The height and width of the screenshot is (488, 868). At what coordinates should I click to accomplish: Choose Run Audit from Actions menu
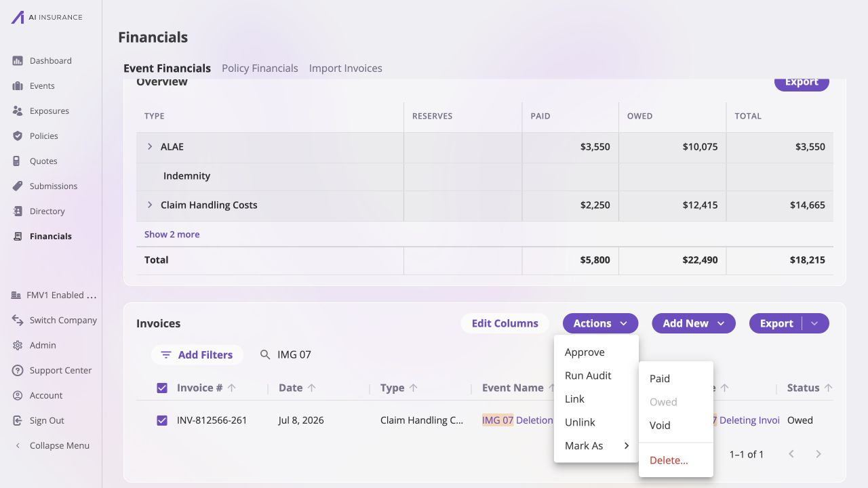[596, 375]
